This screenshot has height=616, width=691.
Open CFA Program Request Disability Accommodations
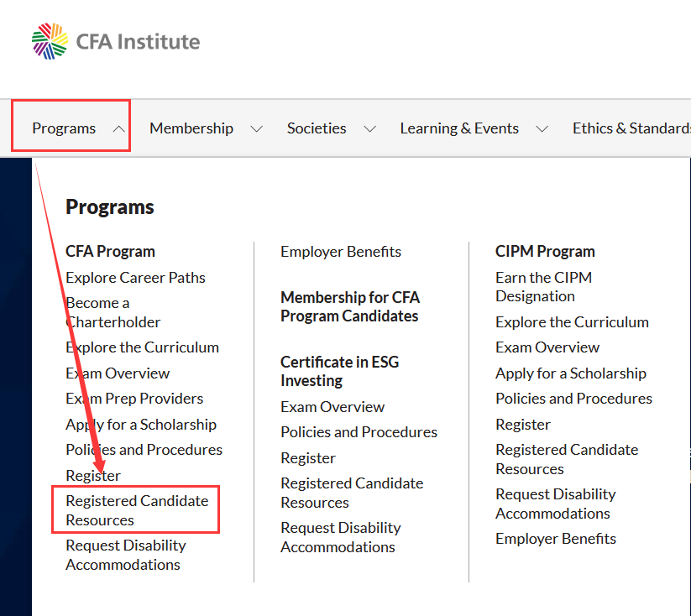coord(126,555)
